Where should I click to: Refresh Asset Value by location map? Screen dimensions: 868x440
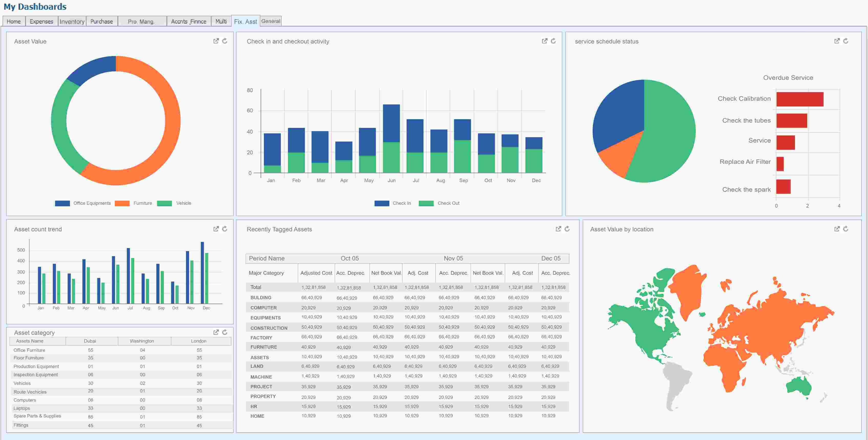[846, 229]
